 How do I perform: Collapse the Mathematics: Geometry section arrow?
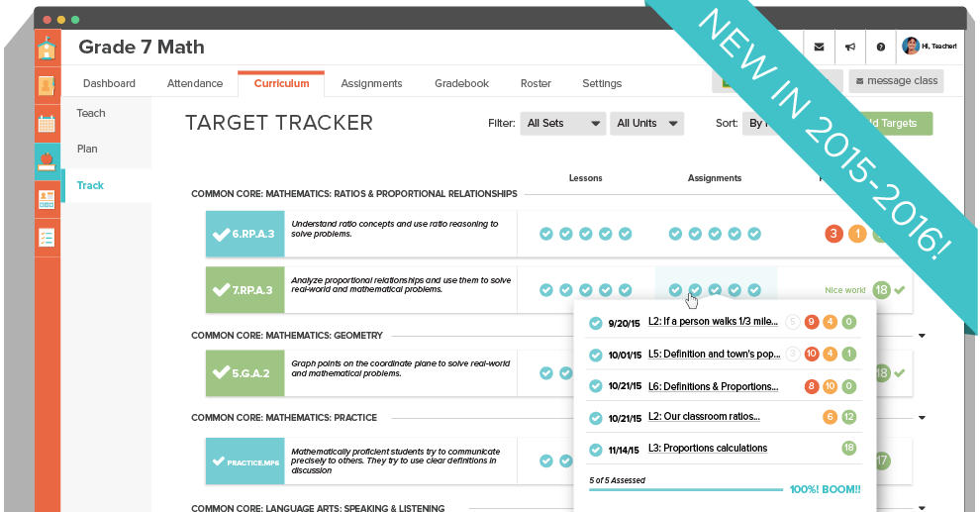923,336
